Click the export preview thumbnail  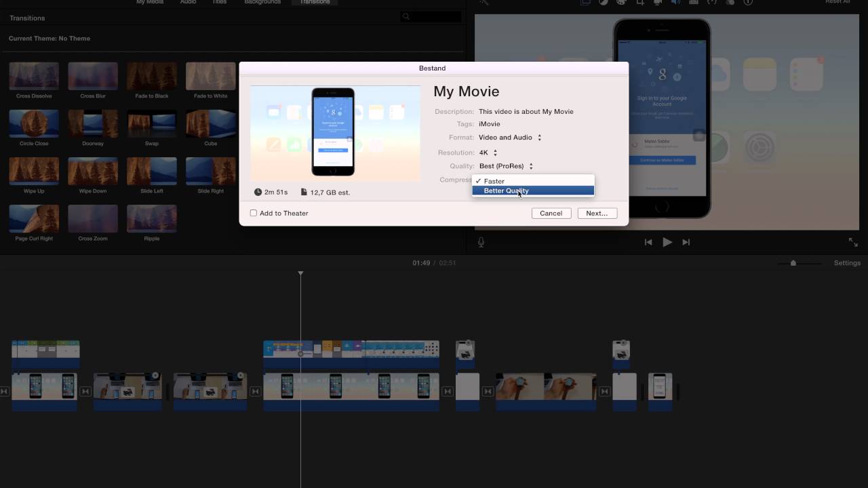(x=335, y=133)
